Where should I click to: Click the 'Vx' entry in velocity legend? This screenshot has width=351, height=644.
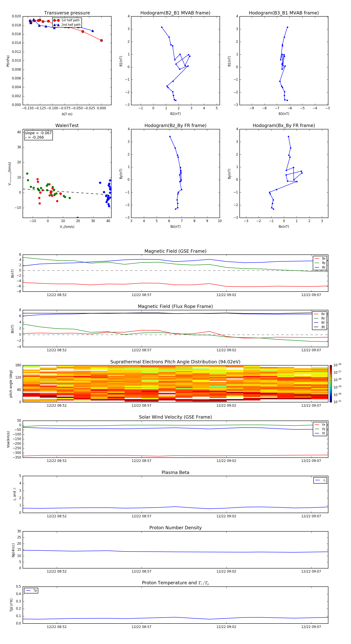pyautogui.click(x=320, y=425)
